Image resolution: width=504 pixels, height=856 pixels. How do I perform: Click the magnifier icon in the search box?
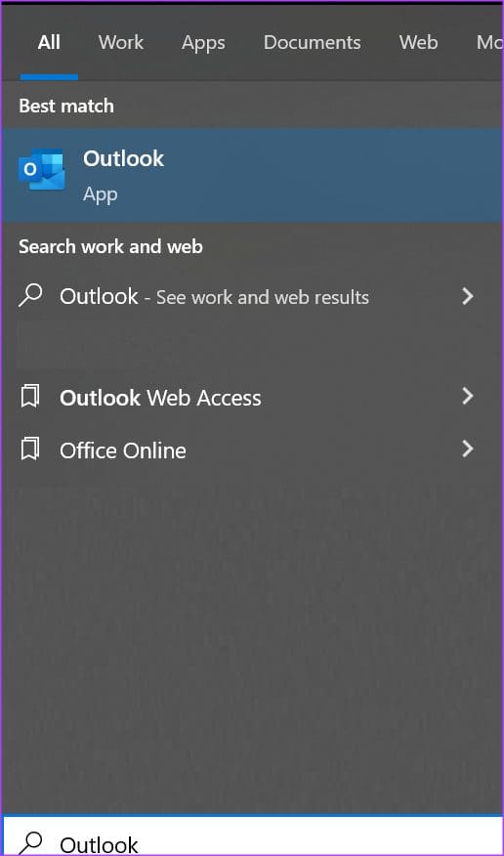pos(30,842)
